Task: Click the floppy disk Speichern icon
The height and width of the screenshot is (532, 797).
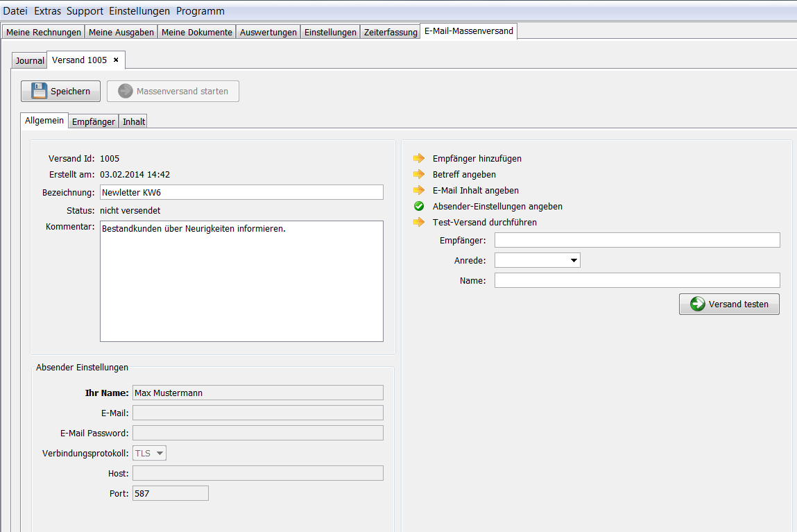Action: click(x=40, y=92)
